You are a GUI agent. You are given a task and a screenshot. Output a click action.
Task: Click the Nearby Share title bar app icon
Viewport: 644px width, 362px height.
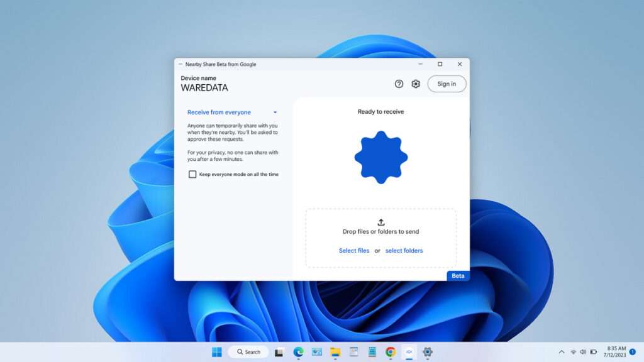tap(180, 64)
